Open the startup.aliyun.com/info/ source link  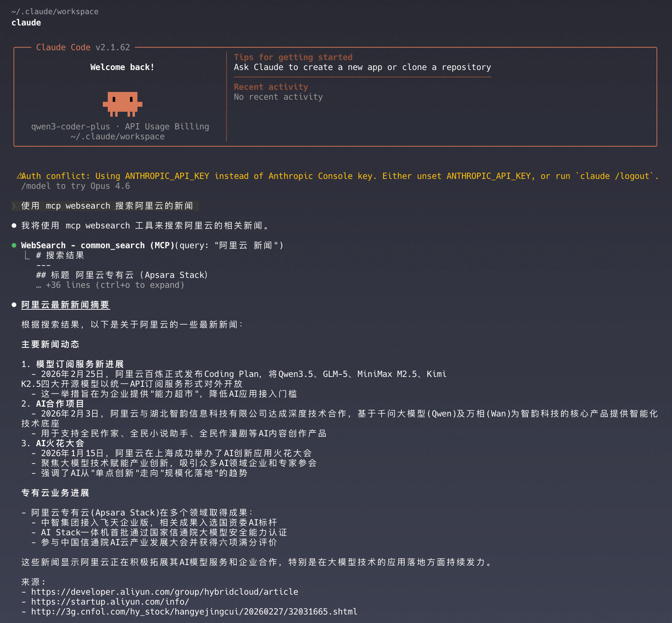[110, 602]
